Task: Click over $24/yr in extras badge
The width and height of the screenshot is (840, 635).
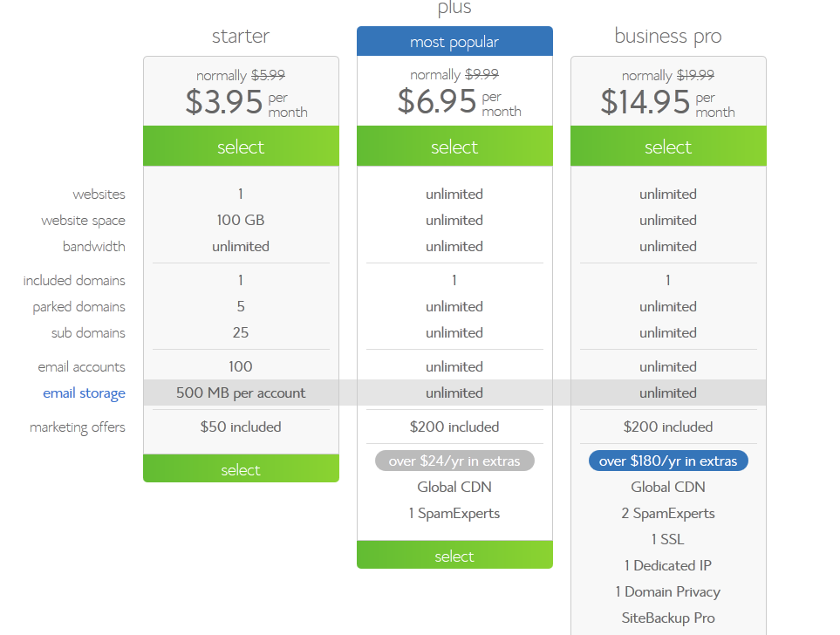Action: [x=454, y=461]
